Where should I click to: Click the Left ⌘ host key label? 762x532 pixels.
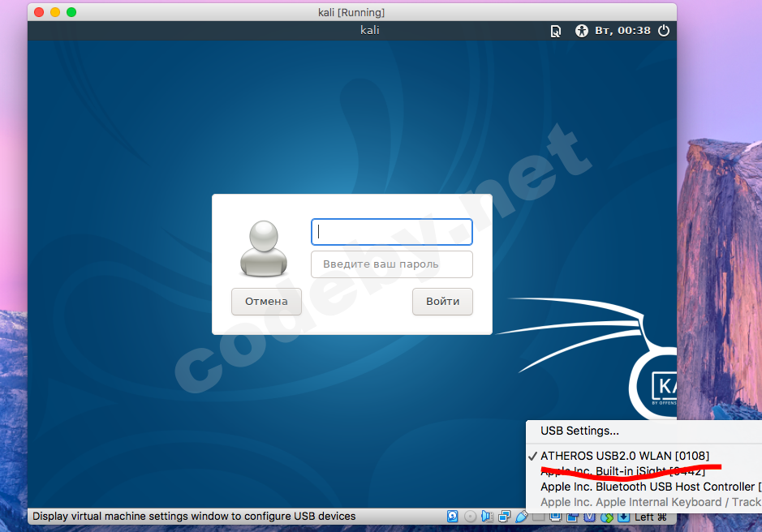[x=650, y=517]
